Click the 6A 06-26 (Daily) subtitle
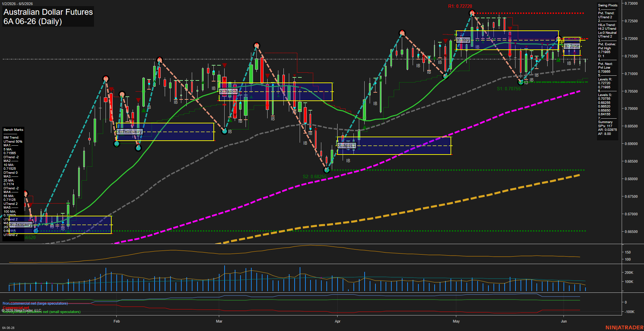 33,22
